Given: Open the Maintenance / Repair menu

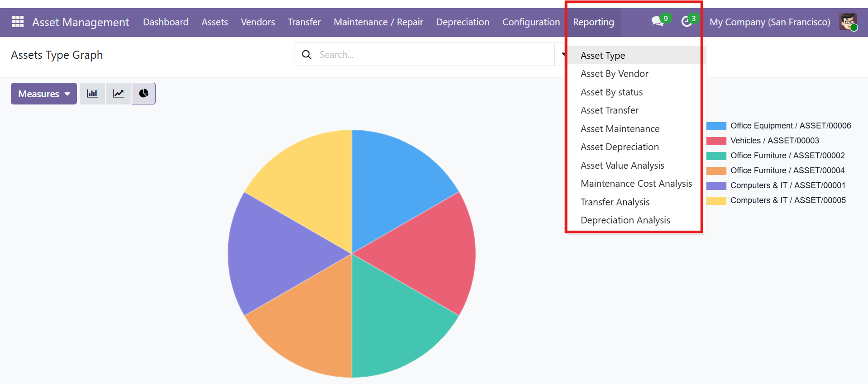Looking at the screenshot, I should (x=378, y=22).
